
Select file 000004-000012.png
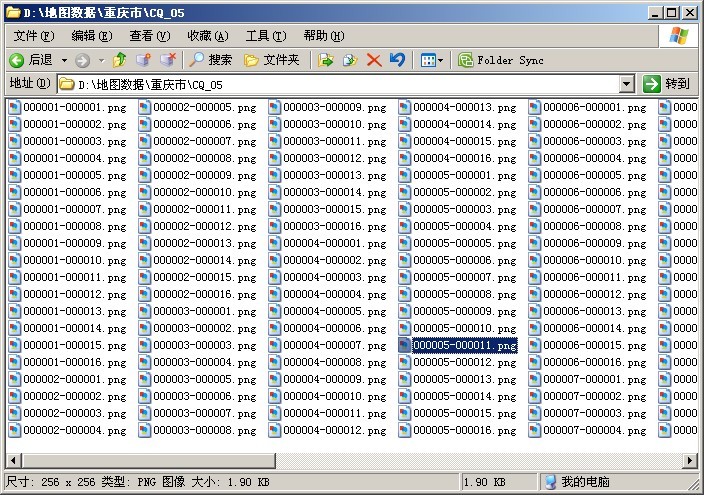pos(328,430)
